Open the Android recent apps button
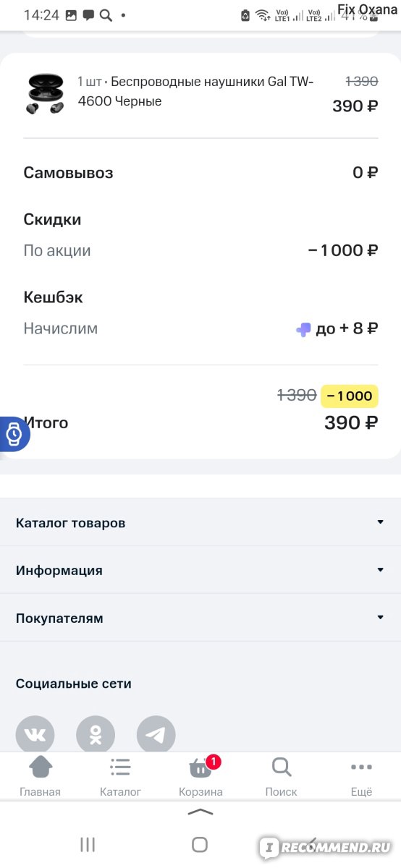This screenshot has height=868, width=401. (x=88, y=844)
